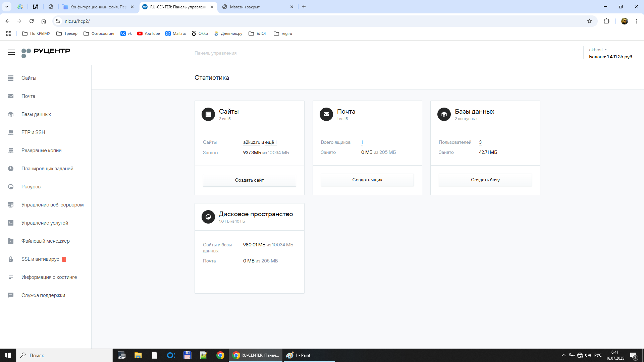
Task: Click the Создать ящик button
Action: [367, 180]
